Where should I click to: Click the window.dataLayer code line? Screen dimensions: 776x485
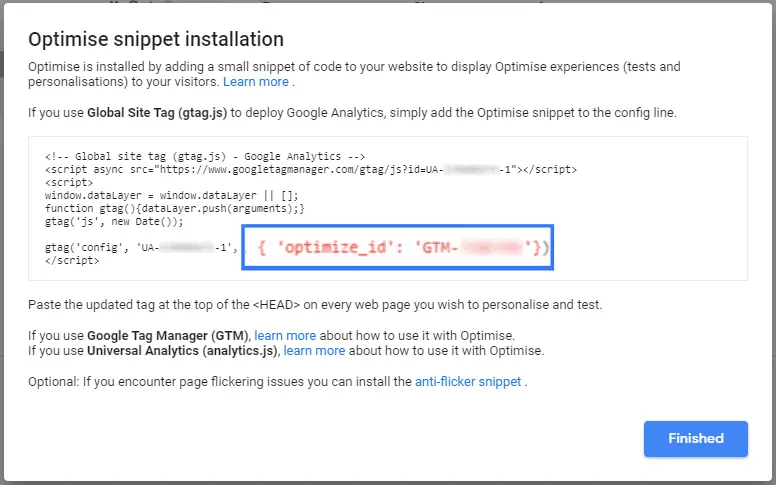pos(172,195)
